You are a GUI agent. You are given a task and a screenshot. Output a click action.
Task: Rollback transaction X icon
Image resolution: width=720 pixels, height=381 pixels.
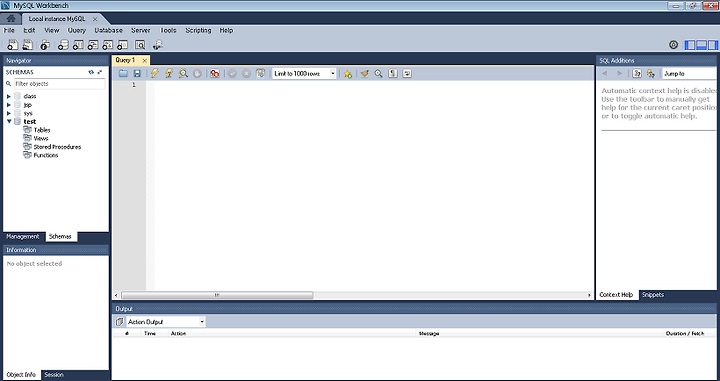click(247, 73)
